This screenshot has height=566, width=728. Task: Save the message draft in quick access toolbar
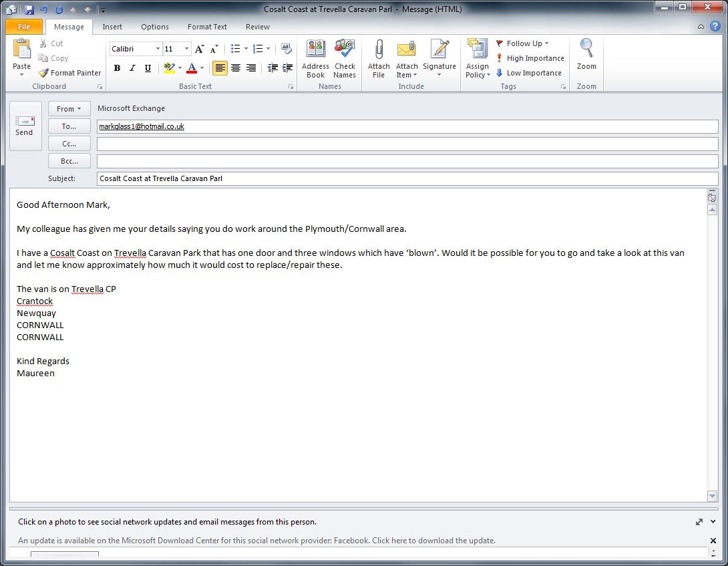pyautogui.click(x=29, y=9)
